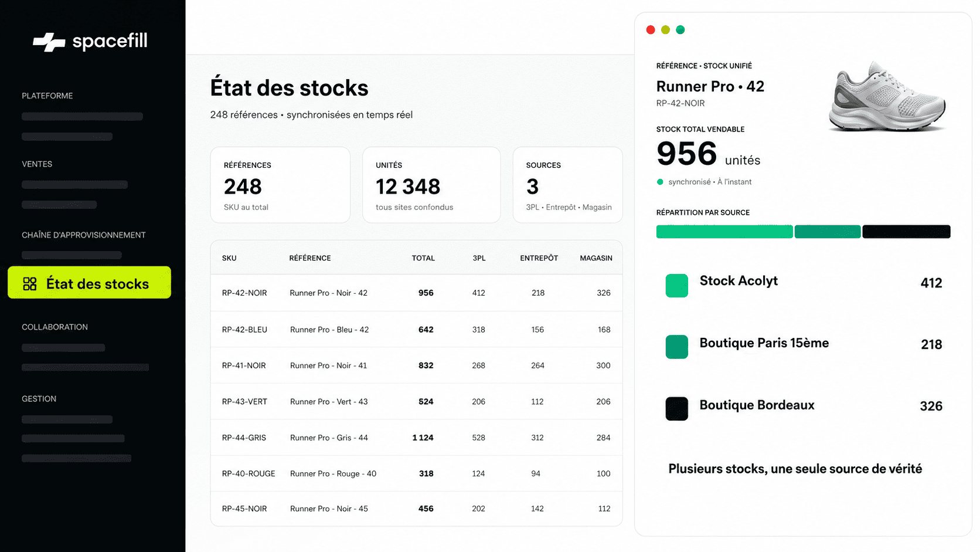Open Runner Pro - Gris - 44 reference
This screenshot has height=552, width=980.
(329, 438)
